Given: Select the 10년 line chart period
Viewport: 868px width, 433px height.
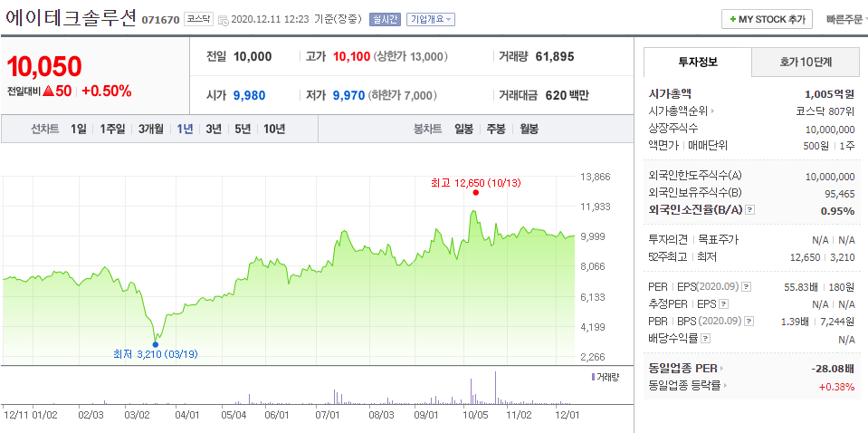Looking at the screenshot, I should coord(274,129).
